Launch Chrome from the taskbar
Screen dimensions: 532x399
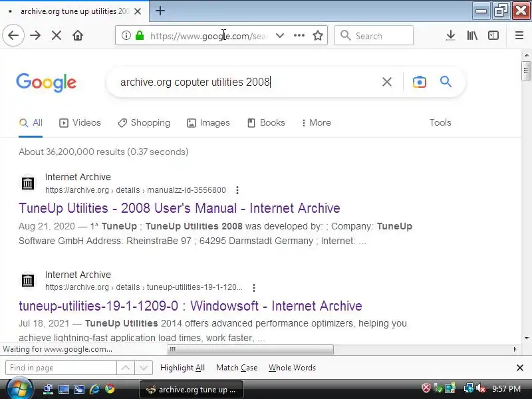(110, 389)
